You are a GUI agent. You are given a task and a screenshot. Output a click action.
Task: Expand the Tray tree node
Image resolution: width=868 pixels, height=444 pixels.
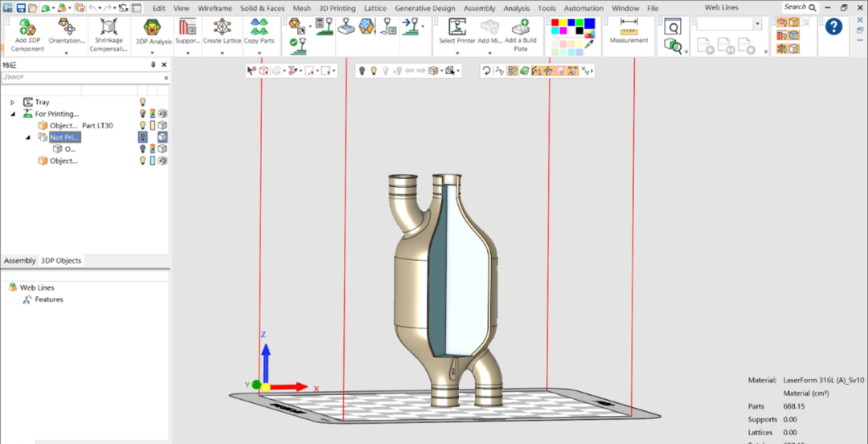click(x=12, y=102)
